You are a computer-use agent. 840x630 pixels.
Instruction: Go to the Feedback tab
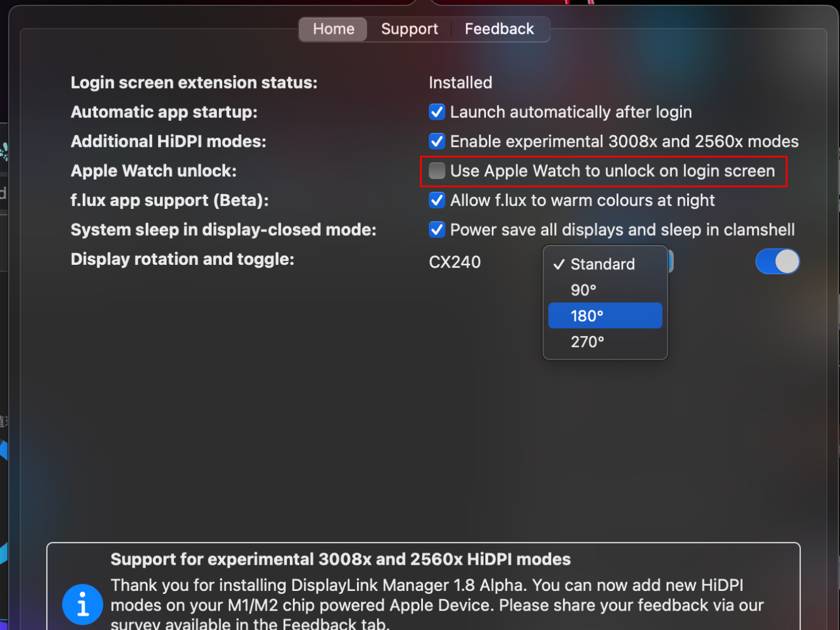pos(499,29)
